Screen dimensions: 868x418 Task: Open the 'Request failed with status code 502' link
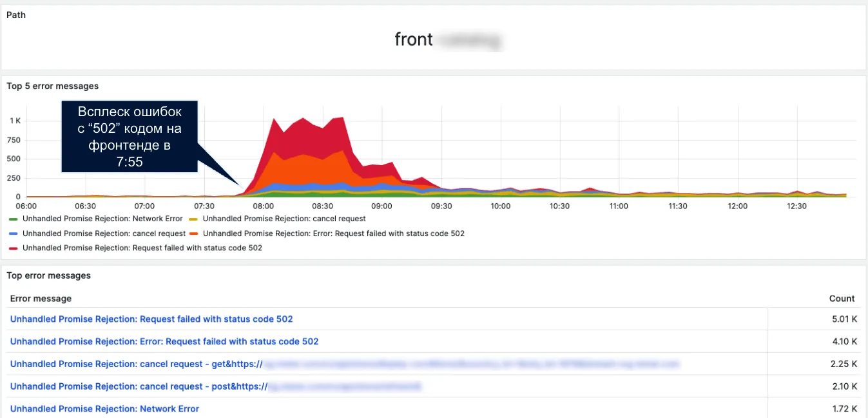coord(151,319)
